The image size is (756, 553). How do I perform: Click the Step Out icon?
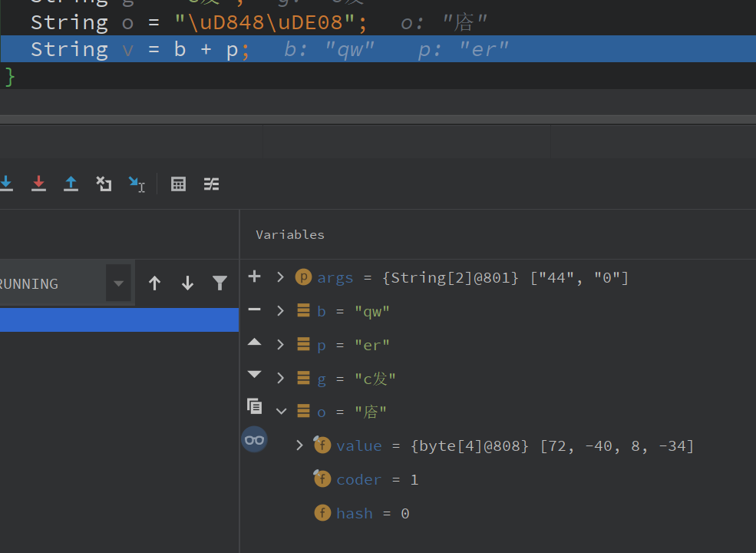coord(71,184)
